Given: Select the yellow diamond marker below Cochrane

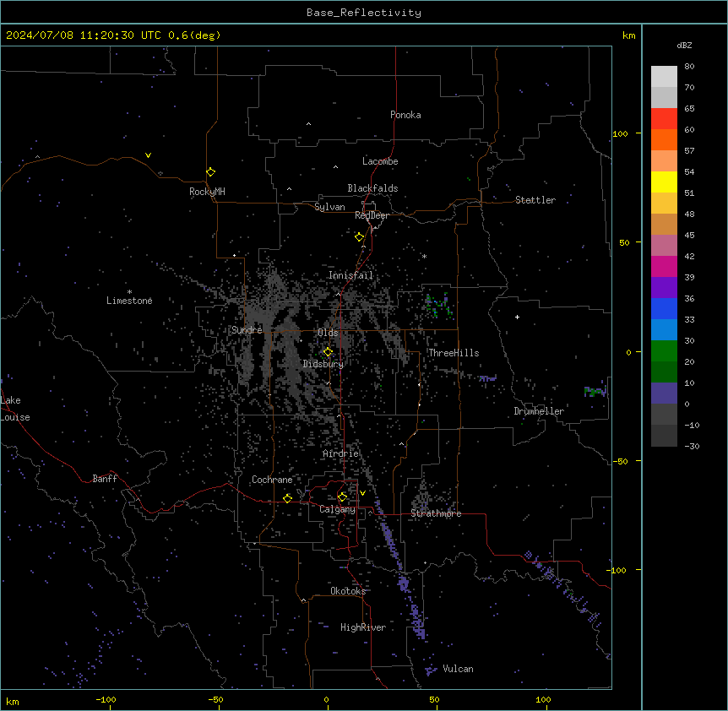Looking at the screenshot, I should pos(287,498).
